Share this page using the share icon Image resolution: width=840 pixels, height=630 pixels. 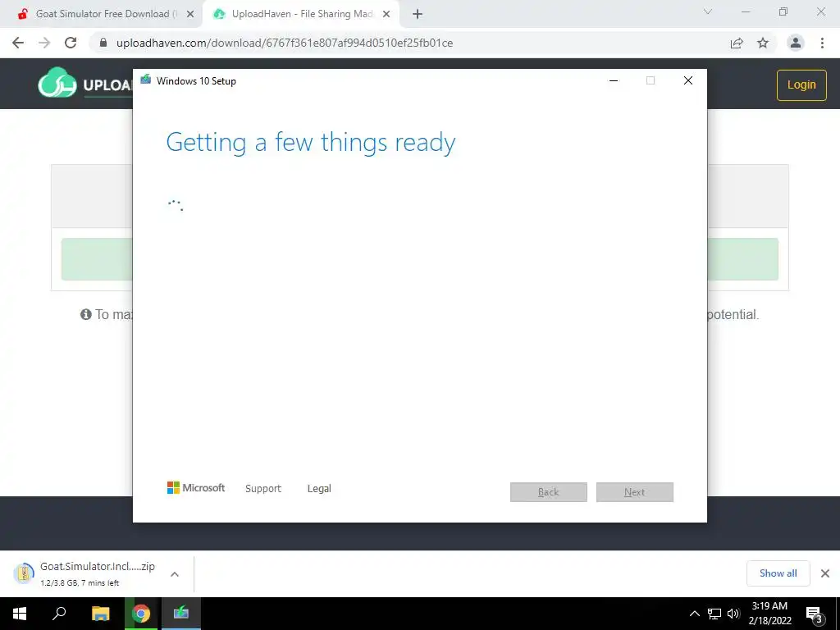[737, 43]
